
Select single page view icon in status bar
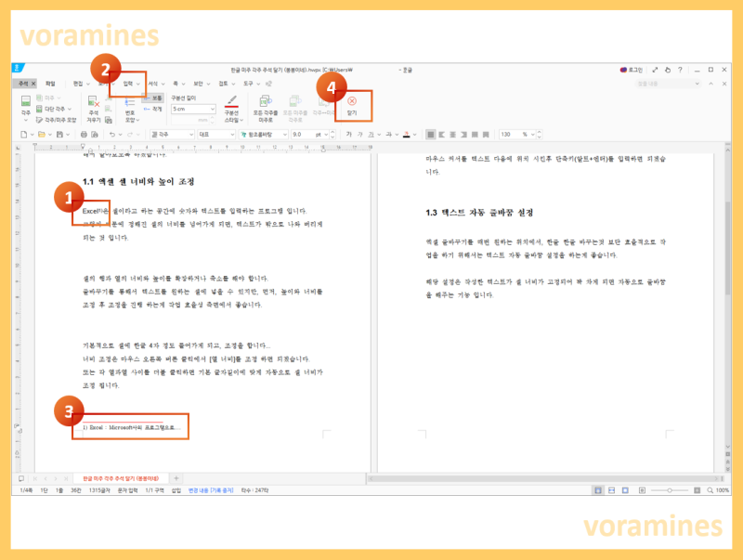click(x=598, y=490)
